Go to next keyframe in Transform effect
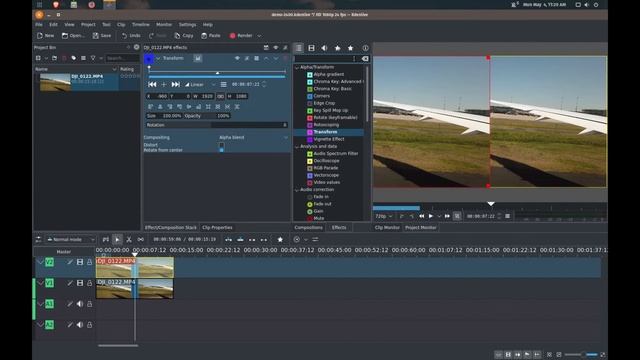 (x=176, y=84)
